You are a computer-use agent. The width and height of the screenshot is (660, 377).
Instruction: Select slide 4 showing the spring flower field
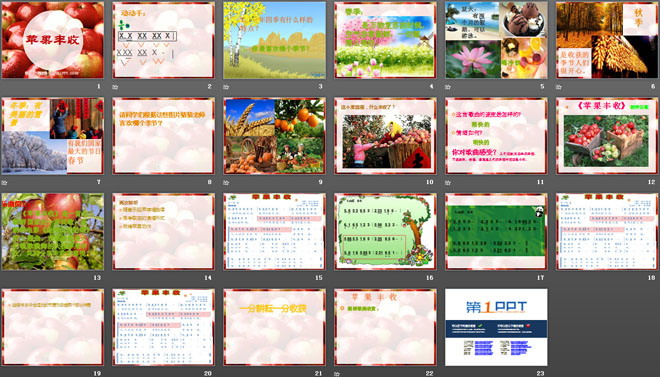[x=385, y=40]
